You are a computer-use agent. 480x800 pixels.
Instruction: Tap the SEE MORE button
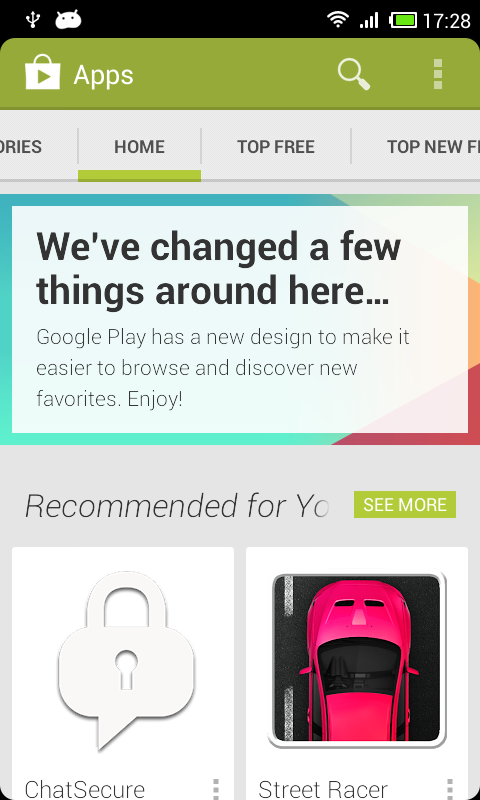point(405,505)
